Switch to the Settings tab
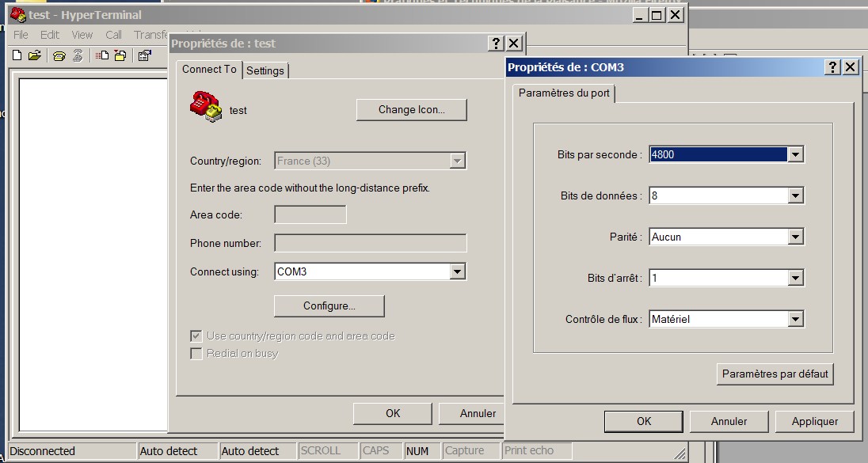This screenshot has height=463, width=868. 265,70
